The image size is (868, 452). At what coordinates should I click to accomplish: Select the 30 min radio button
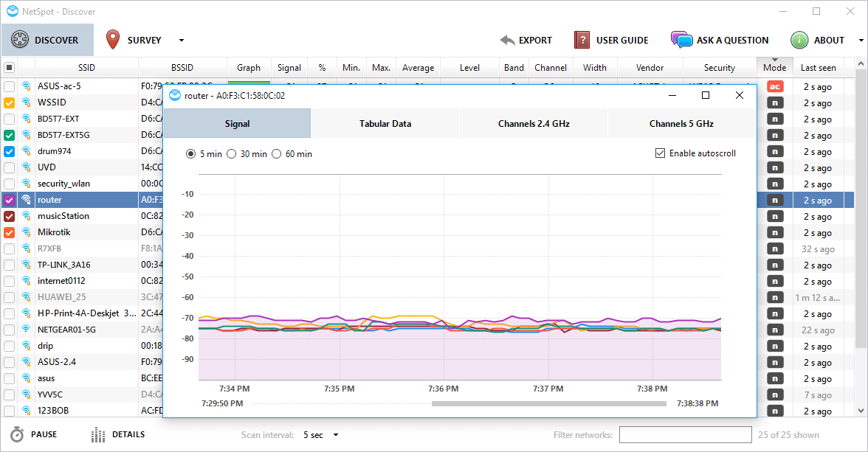click(x=232, y=154)
